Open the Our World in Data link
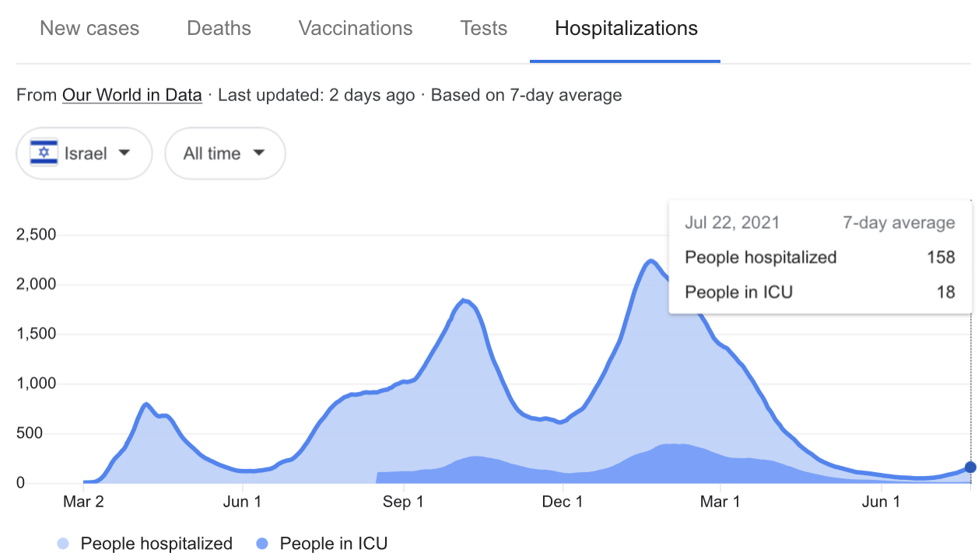 (x=132, y=96)
